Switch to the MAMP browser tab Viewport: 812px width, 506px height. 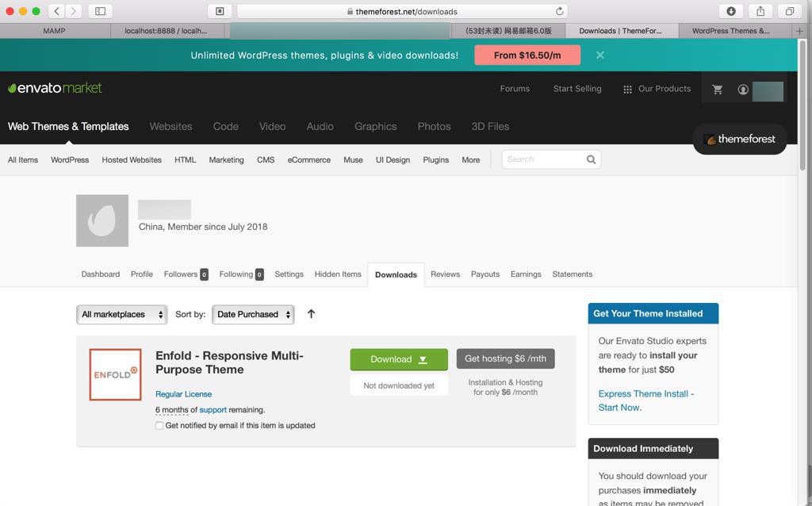click(55, 31)
